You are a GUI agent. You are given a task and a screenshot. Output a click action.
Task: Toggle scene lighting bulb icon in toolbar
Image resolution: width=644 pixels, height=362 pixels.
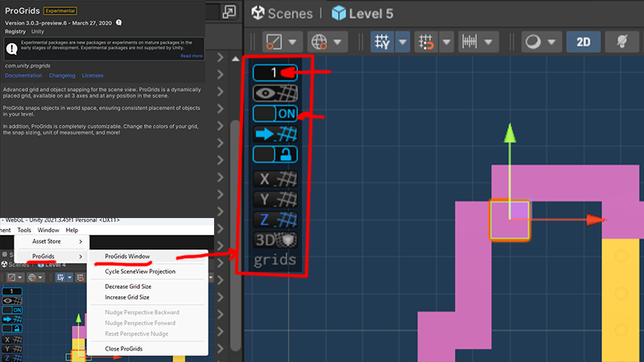click(x=621, y=42)
